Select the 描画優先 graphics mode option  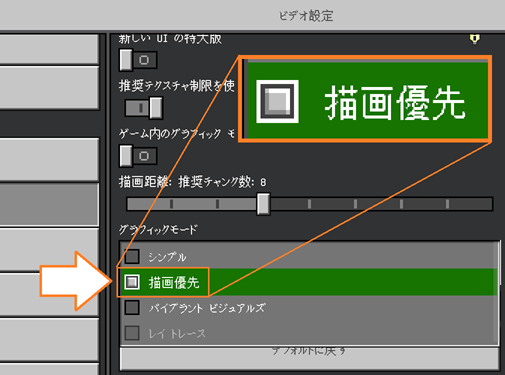pos(309,282)
